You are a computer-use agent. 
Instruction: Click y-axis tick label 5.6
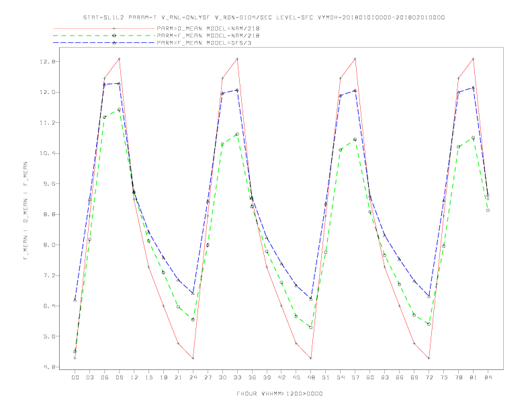coord(50,336)
